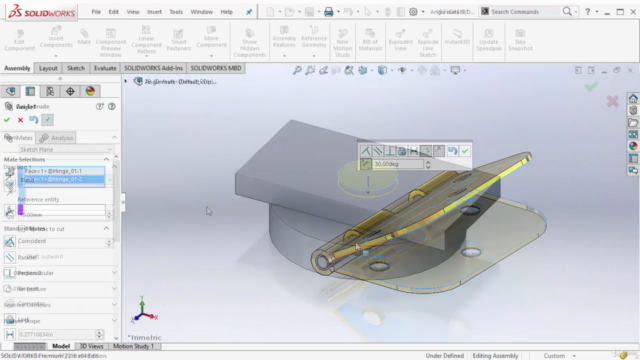Open the FeatureManager design tree tab

pos(11,91)
